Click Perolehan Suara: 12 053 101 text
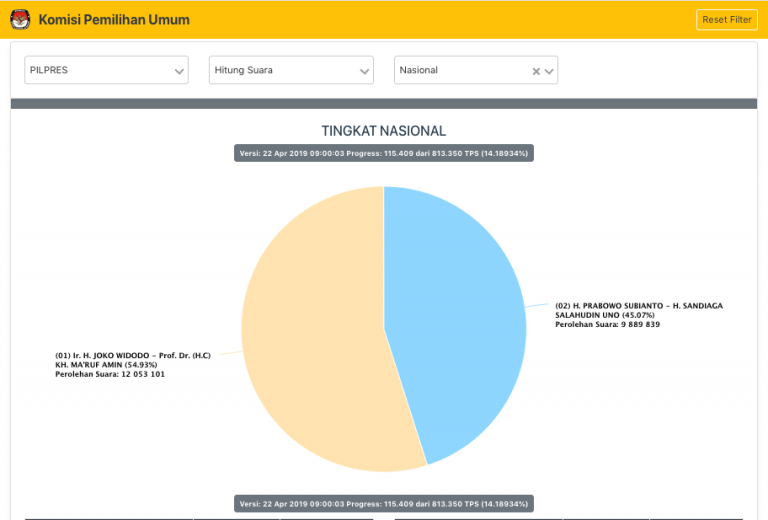Viewport: 768px width, 520px height. (x=110, y=374)
